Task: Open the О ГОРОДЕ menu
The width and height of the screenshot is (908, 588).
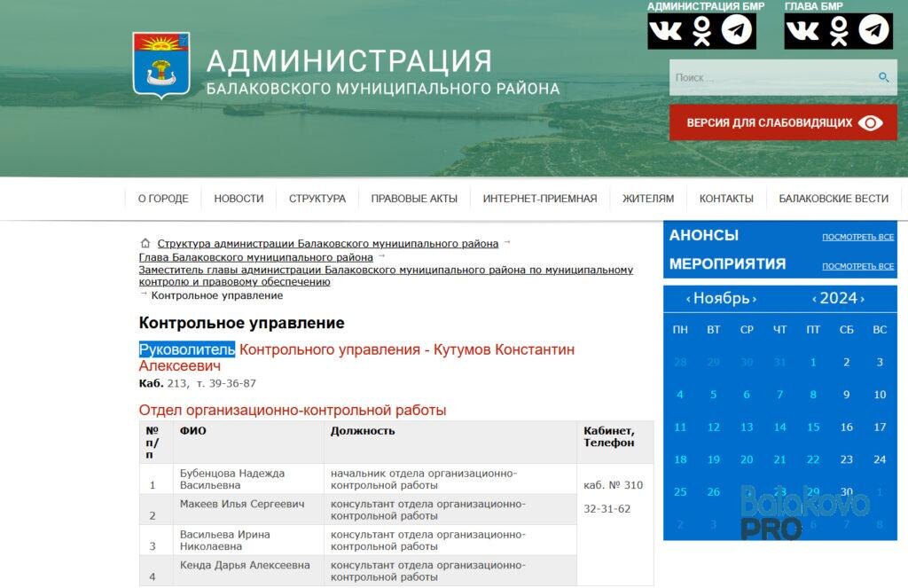Action: [163, 199]
